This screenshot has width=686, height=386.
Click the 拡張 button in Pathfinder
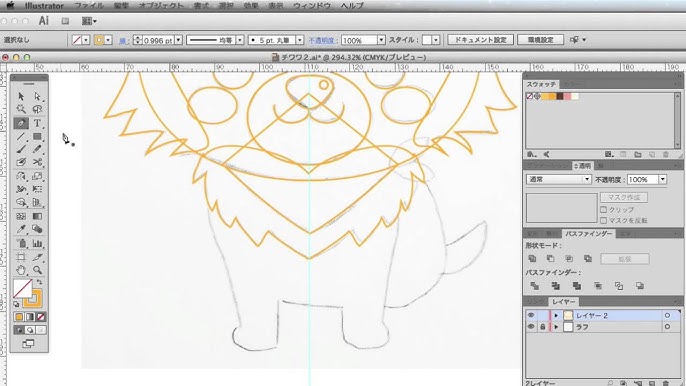(625, 259)
